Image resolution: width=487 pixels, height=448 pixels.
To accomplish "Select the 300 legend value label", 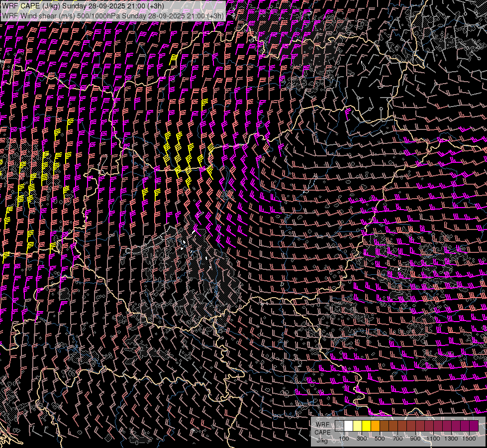I will 362,439.
